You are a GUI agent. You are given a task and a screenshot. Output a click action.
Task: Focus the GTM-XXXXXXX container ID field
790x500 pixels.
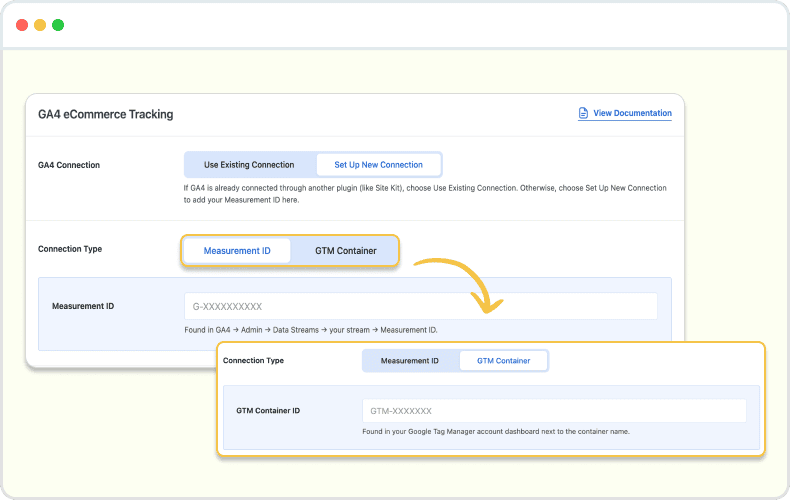tap(554, 411)
